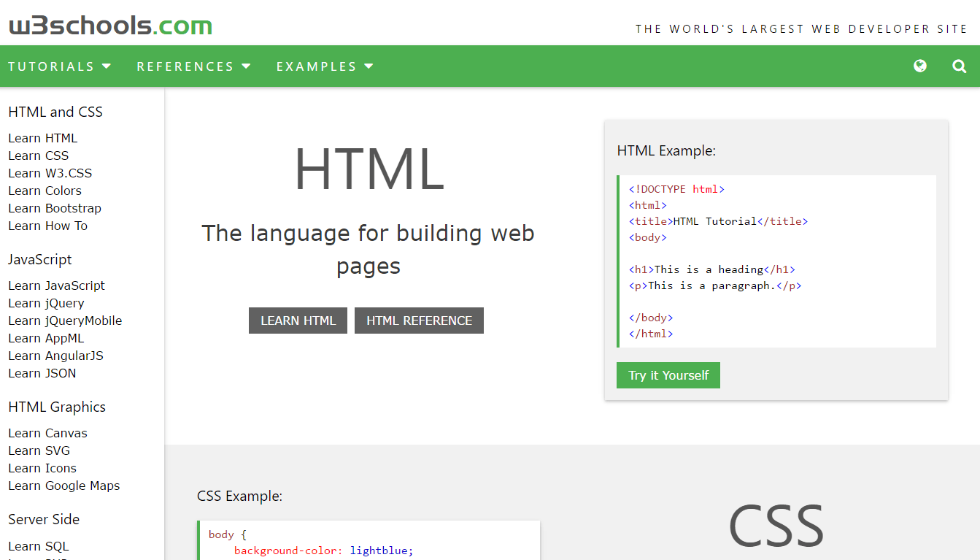Click the closing </html> code line

tap(651, 334)
